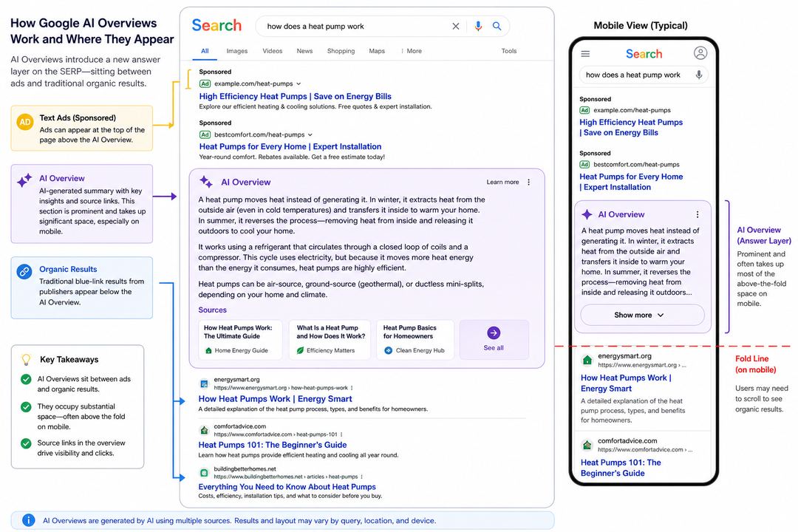Open Everything You Need to Know About Heat Pumps
The width and height of the screenshot is (798, 532).
[287, 487]
